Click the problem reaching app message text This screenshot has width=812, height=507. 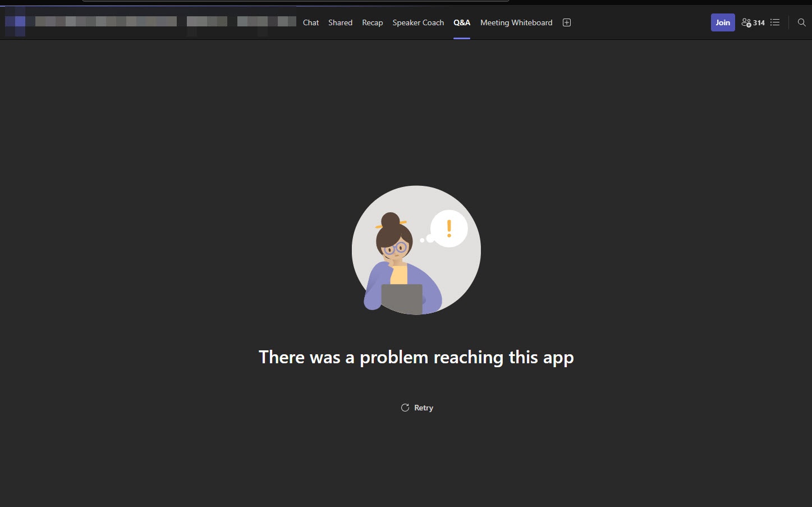416,357
